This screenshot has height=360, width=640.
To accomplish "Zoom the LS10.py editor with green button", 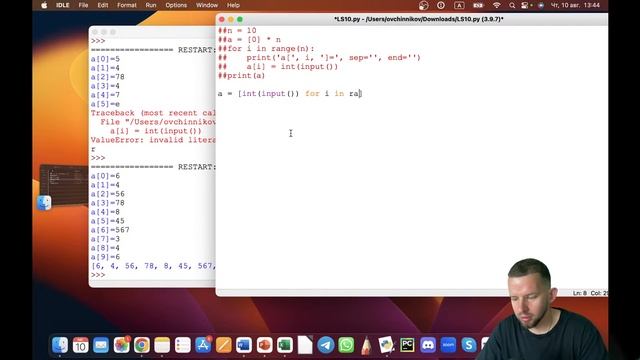I will [240, 19].
